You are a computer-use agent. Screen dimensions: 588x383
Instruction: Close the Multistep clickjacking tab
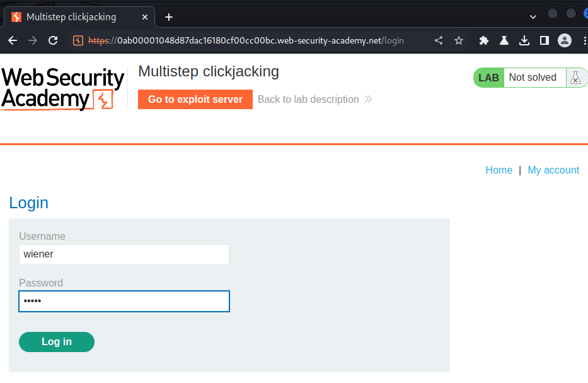[145, 17]
